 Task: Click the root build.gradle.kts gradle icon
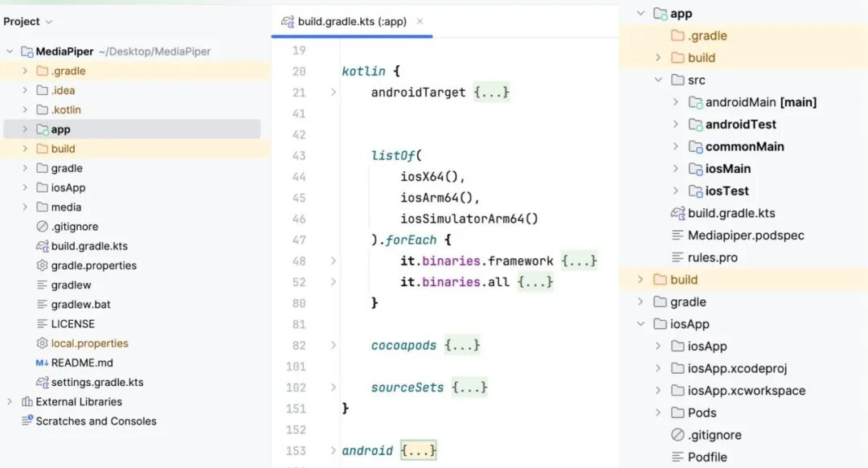42,246
